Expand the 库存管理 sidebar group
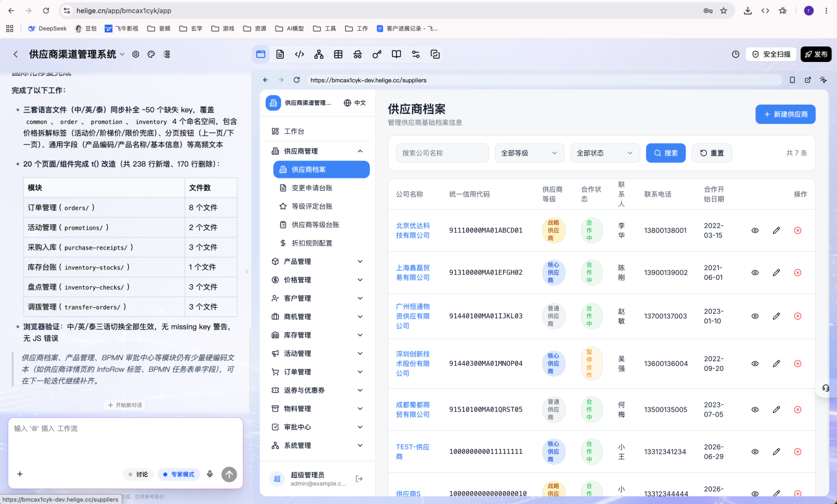 click(317, 335)
